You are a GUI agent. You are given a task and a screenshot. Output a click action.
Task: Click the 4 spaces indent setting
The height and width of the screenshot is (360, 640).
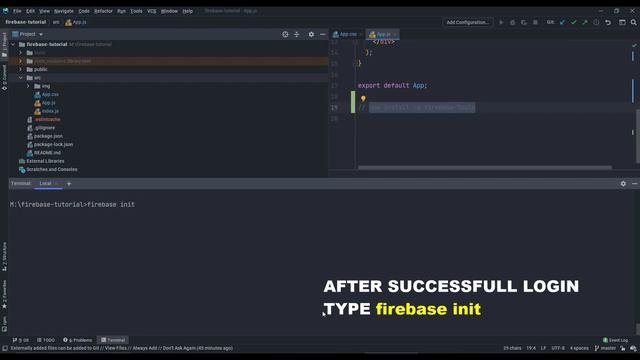tap(579, 348)
